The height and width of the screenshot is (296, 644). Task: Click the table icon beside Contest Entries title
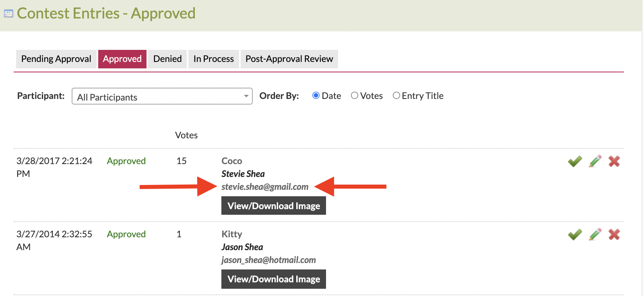point(8,14)
